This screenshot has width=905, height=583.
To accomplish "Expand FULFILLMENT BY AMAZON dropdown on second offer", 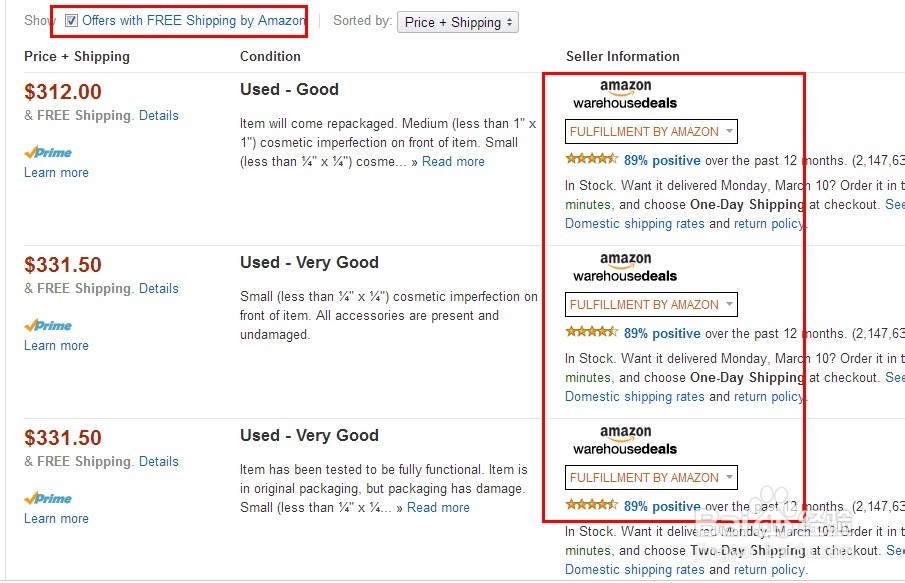I will pyautogui.click(x=651, y=303).
